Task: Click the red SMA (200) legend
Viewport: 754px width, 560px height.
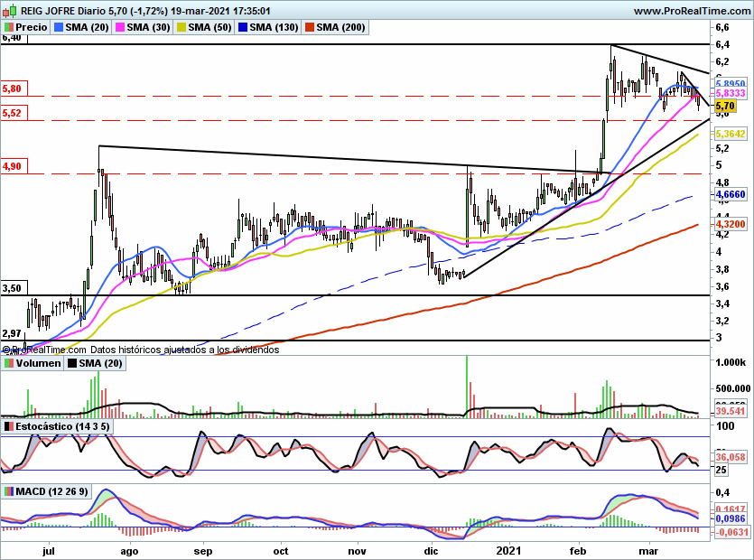Action: point(335,27)
